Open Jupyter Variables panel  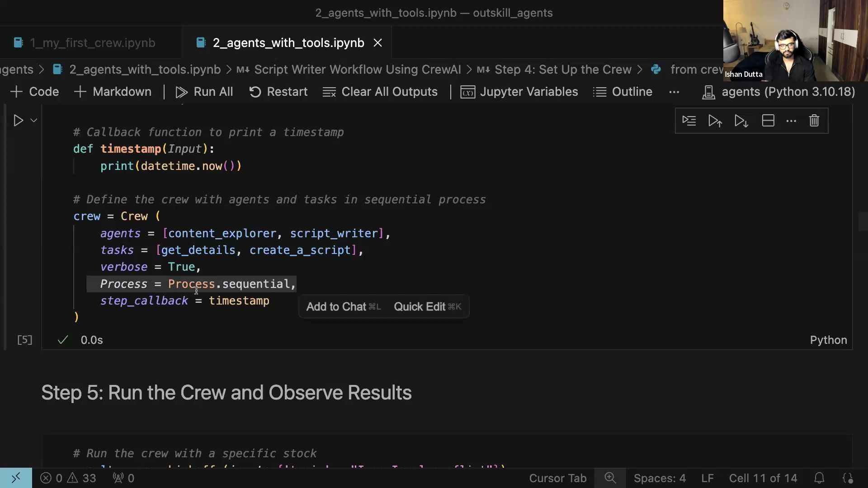(519, 92)
